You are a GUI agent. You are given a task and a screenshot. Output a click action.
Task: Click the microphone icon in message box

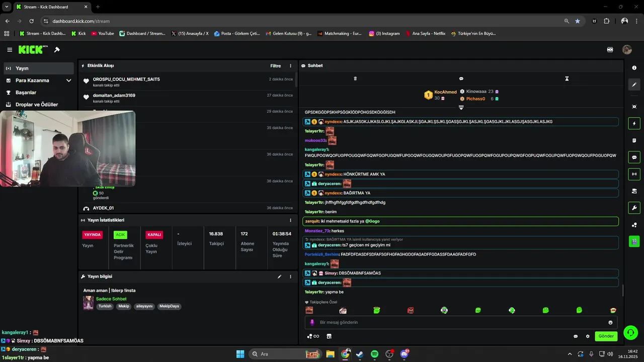tap(312, 322)
